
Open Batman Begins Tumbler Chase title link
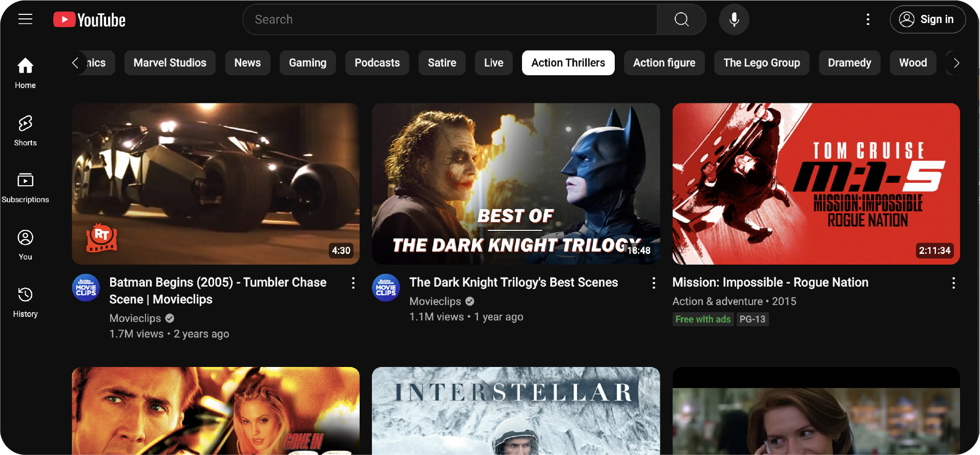point(218,291)
